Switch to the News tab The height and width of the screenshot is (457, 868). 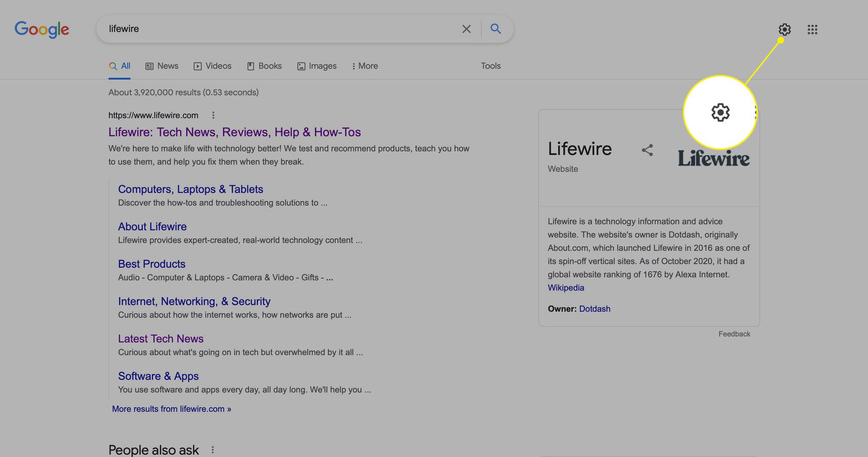pos(162,66)
